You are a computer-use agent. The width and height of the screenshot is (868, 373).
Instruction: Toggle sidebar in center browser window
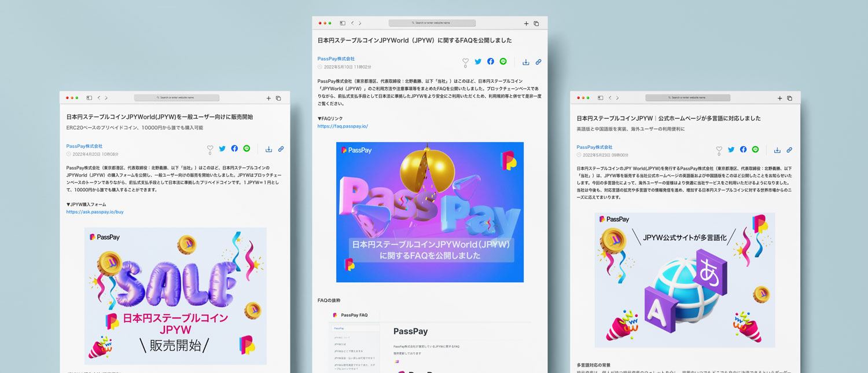pos(343,23)
